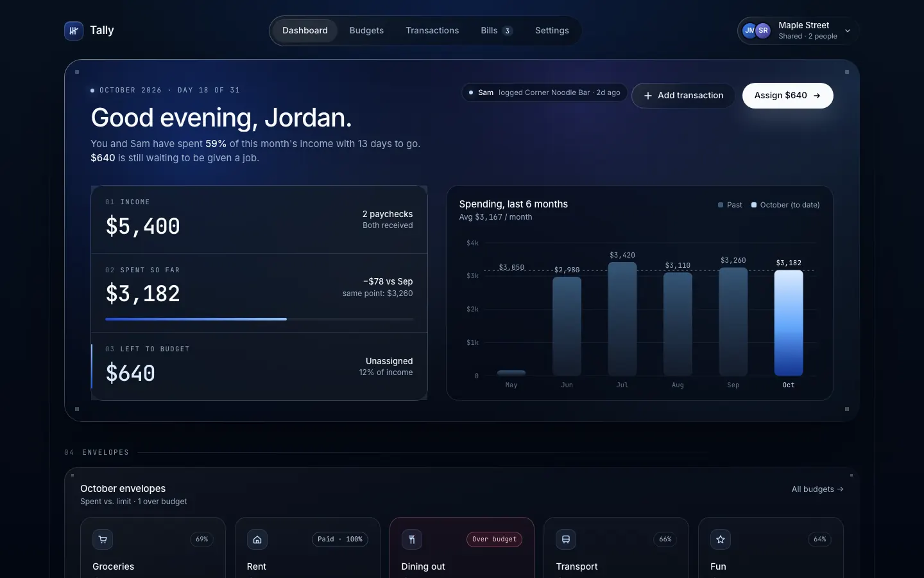Click the Spent so far progress bar
This screenshot has height=578, width=924.
259,319
